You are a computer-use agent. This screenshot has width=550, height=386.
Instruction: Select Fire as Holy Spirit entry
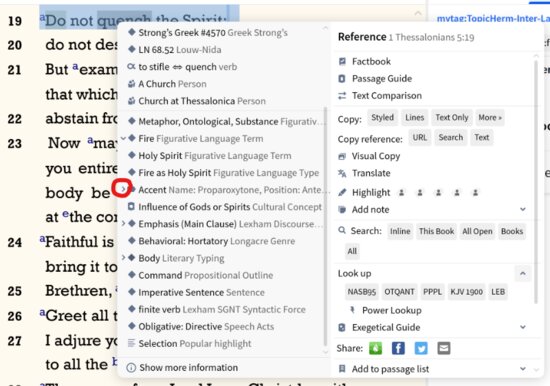[229, 173]
